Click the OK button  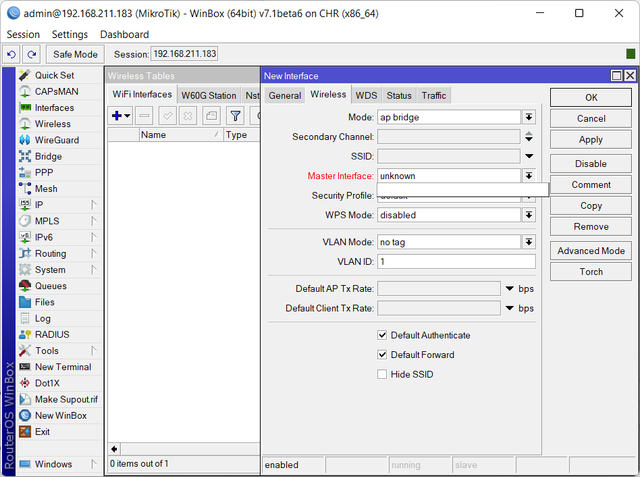pos(591,98)
